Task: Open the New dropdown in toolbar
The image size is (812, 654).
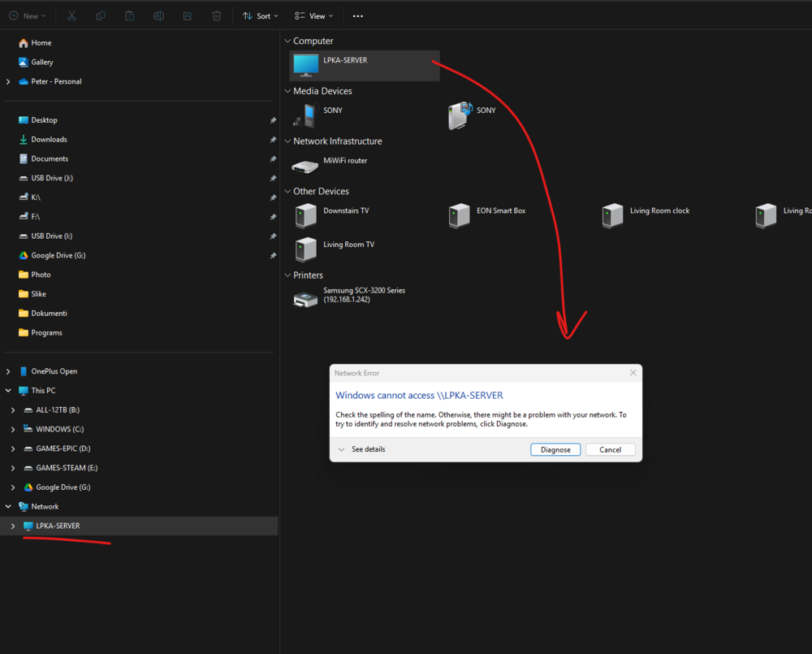Action: pyautogui.click(x=28, y=16)
